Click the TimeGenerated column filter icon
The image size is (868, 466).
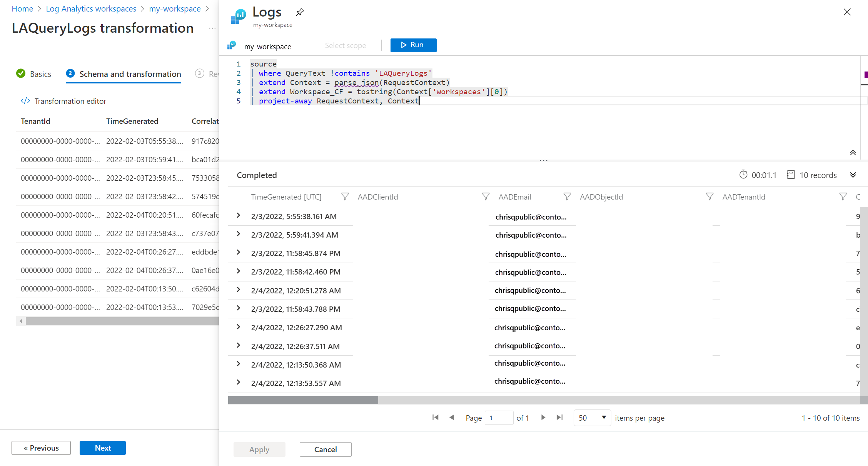345,197
